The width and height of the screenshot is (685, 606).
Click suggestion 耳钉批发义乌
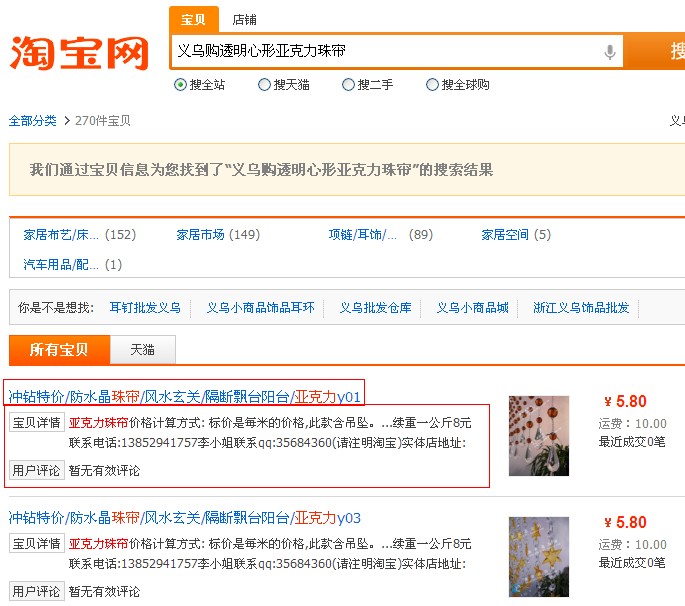[x=145, y=308]
